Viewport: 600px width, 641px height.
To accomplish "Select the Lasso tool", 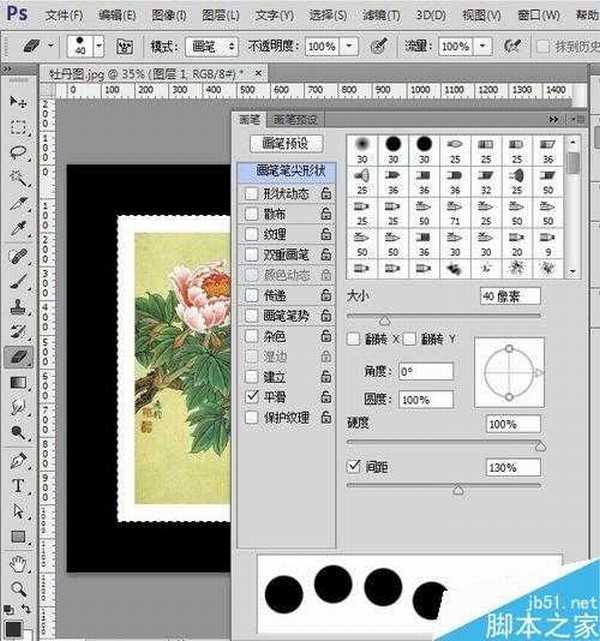I will click(18, 153).
